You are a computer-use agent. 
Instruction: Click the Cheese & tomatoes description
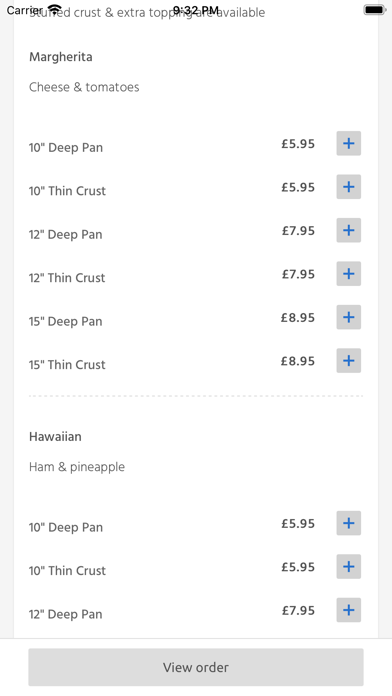click(x=84, y=87)
